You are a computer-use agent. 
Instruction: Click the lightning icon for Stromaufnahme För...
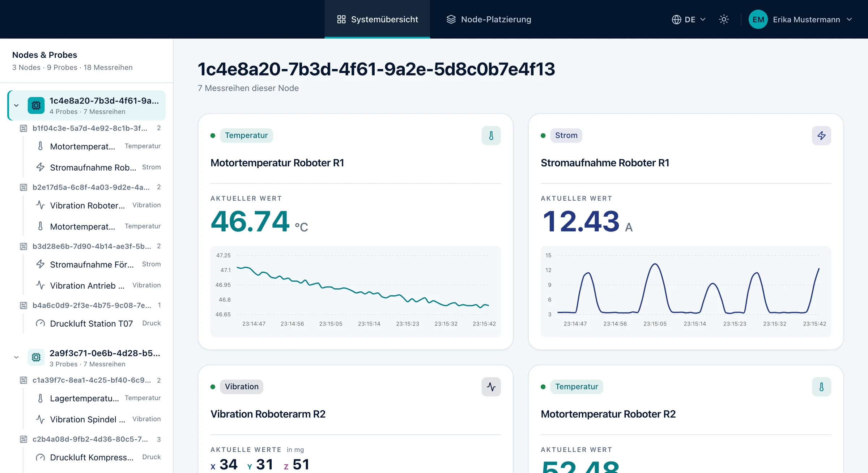tap(41, 264)
